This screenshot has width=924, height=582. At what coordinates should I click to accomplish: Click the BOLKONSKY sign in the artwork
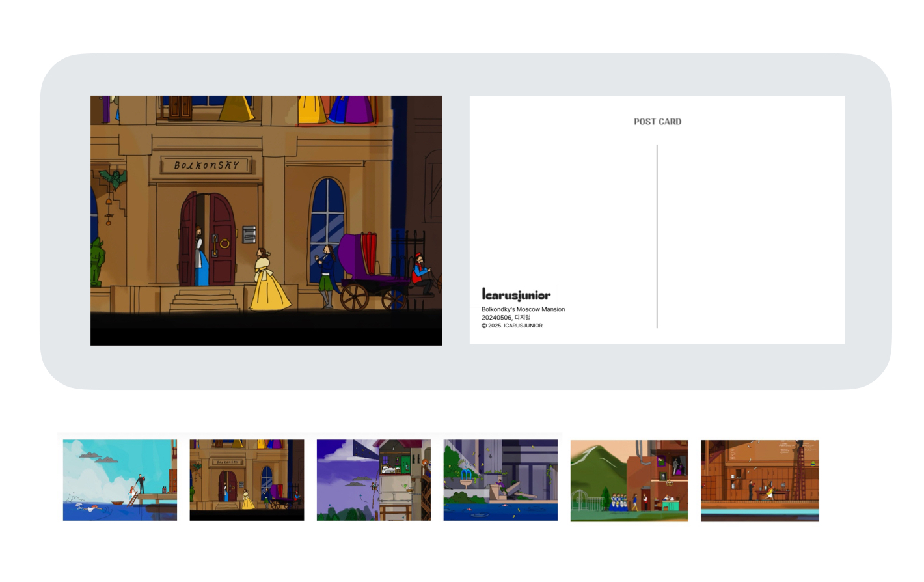click(206, 165)
